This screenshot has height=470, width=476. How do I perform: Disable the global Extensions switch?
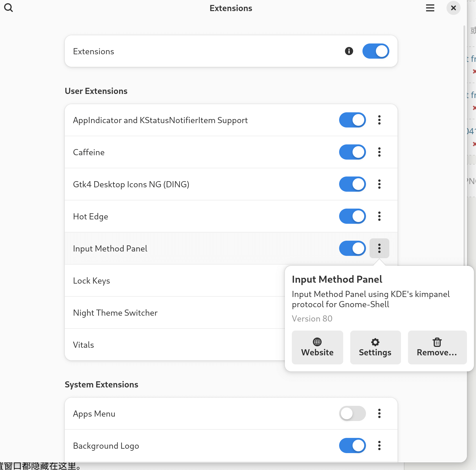tap(376, 51)
